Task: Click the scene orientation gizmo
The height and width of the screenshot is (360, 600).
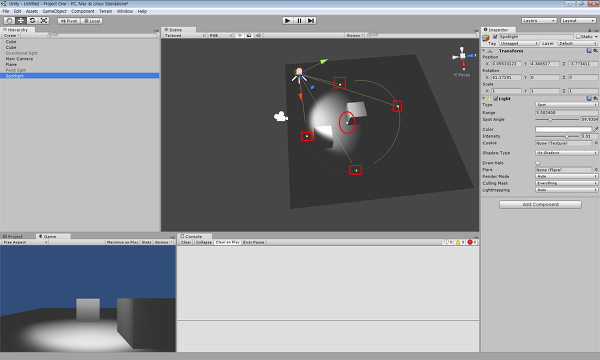Action: [463, 57]
